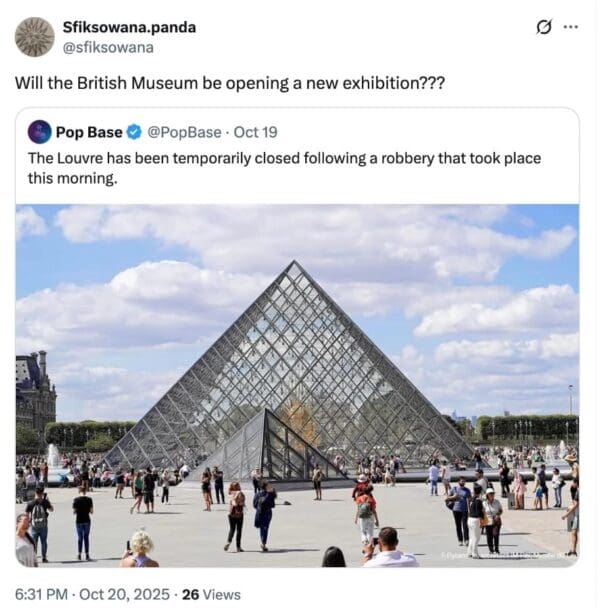
Task: Click the apex of the large pyramid
Action: [294, 264]
